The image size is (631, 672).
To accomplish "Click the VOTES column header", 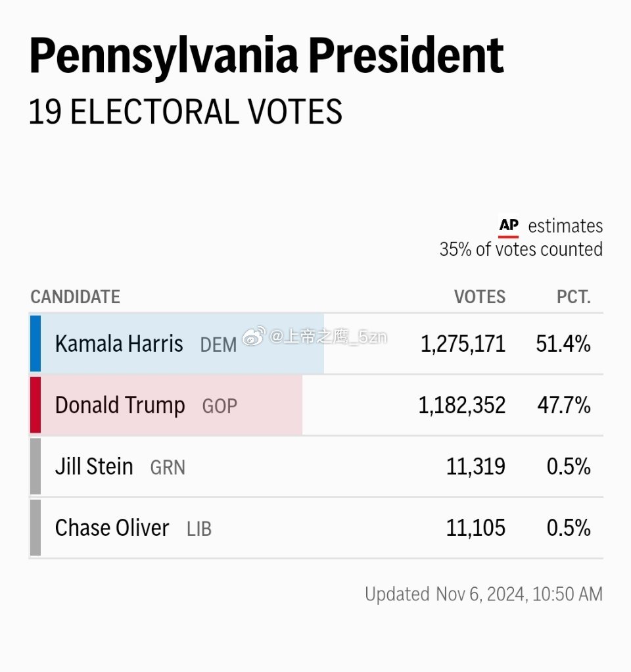I will (x=480, y=297).
